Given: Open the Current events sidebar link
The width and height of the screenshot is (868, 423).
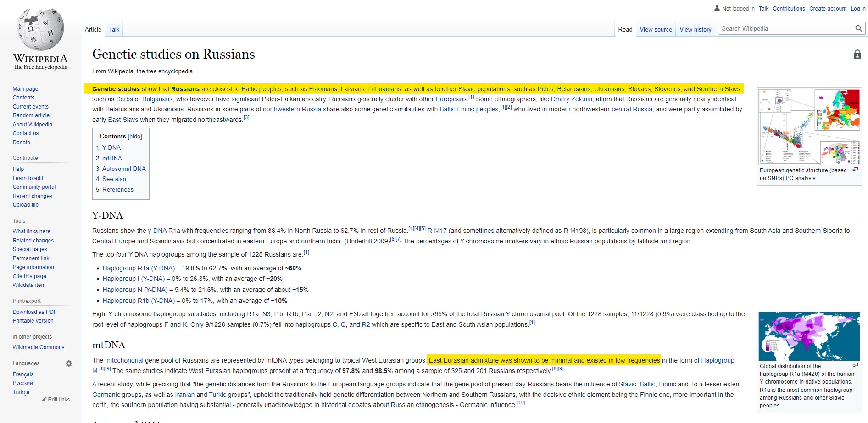Looking at the screenshot, I should [30, 107].
